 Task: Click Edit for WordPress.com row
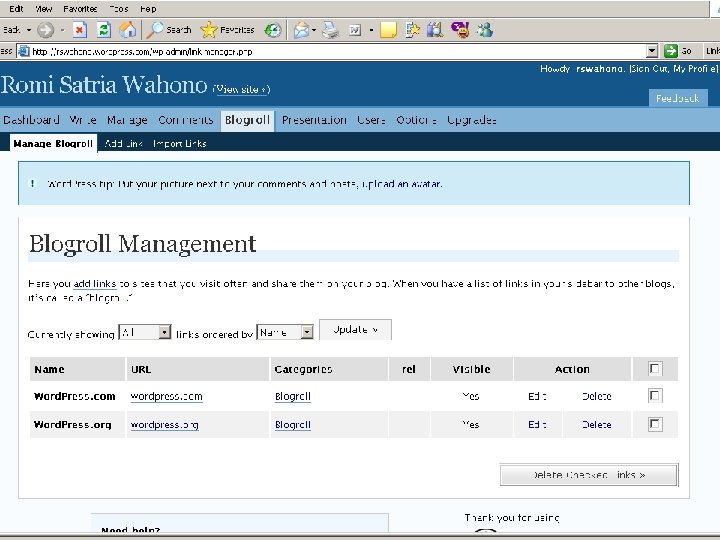point(537,396)
